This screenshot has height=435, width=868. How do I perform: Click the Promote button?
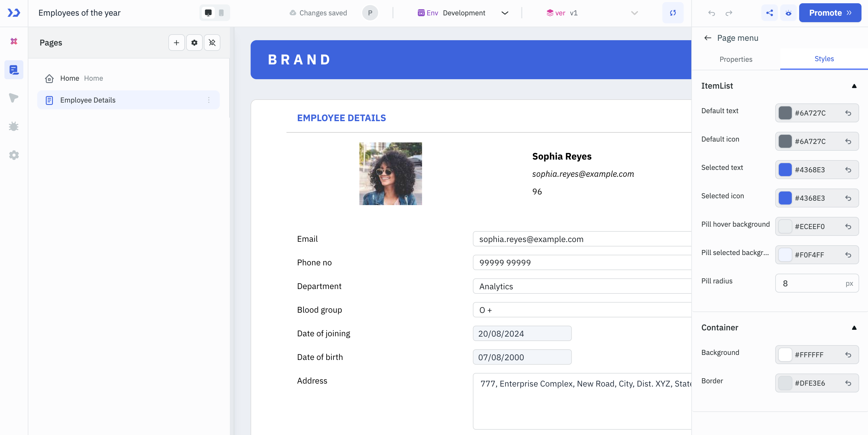(830, 13)
